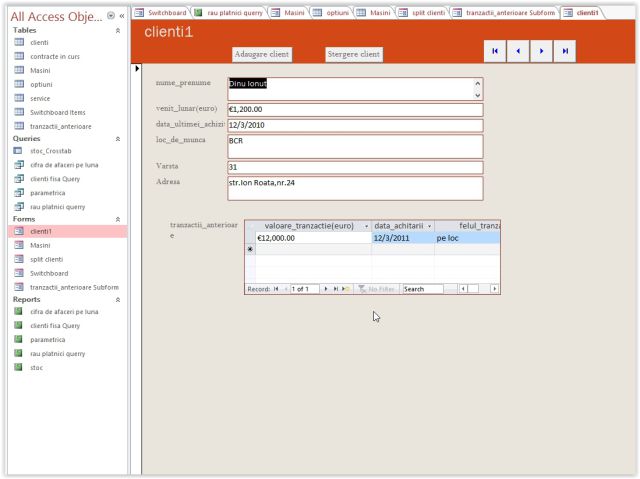Open the tranzactii_anterioare Subform form
Screen dimensions: 640x479
[74, 287]
